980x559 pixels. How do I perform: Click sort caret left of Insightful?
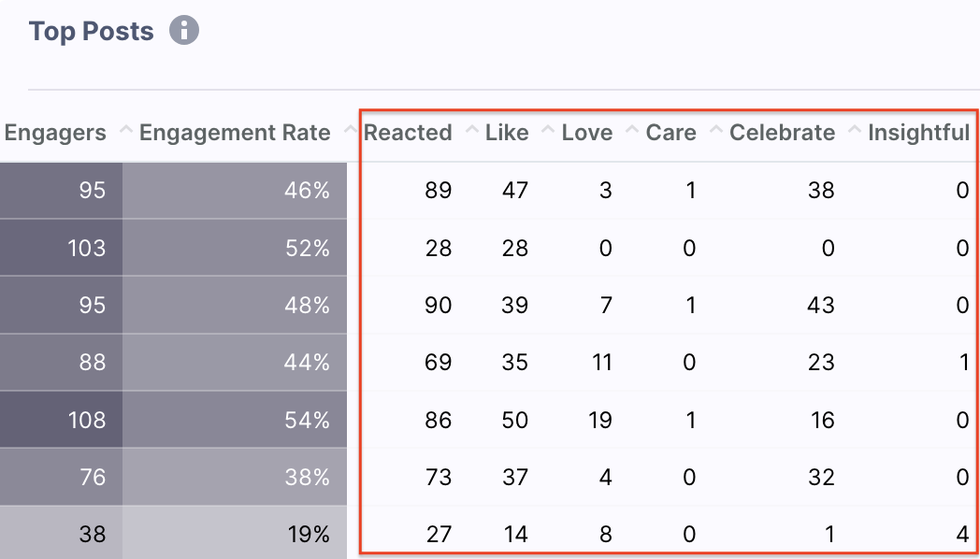tap(855, 129)
